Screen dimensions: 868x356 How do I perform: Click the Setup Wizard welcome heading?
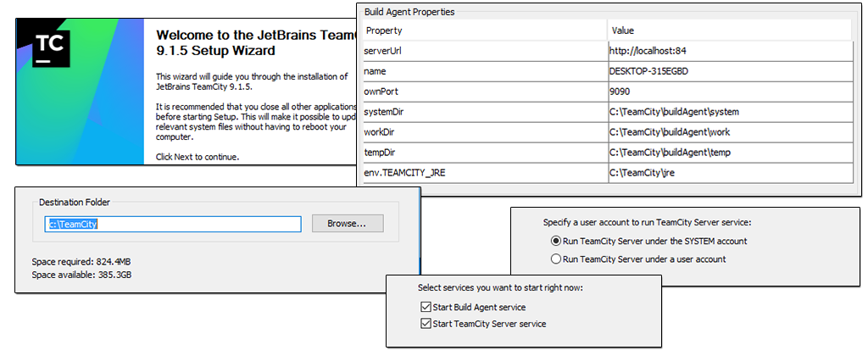[x=256, y=43]
